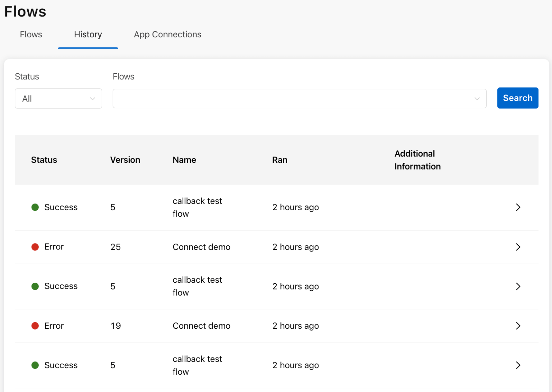Switch to the App Connections tab

point(167,34)
